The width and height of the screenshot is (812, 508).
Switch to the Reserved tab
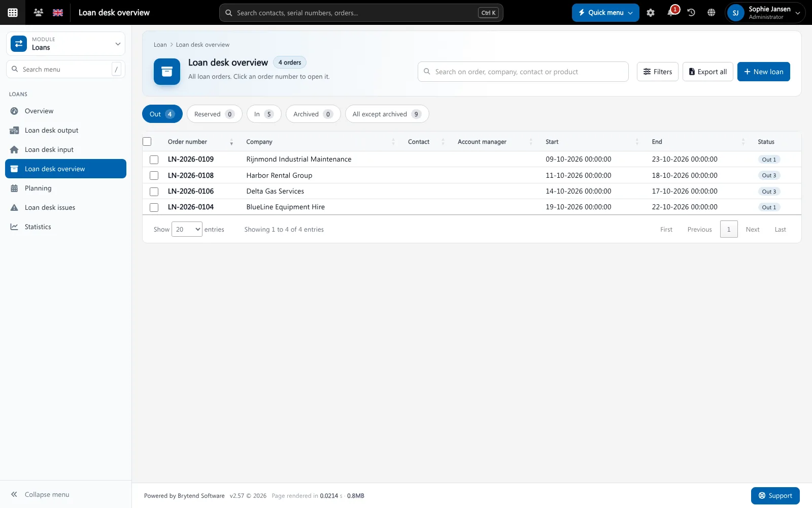(x=214, y=114)
